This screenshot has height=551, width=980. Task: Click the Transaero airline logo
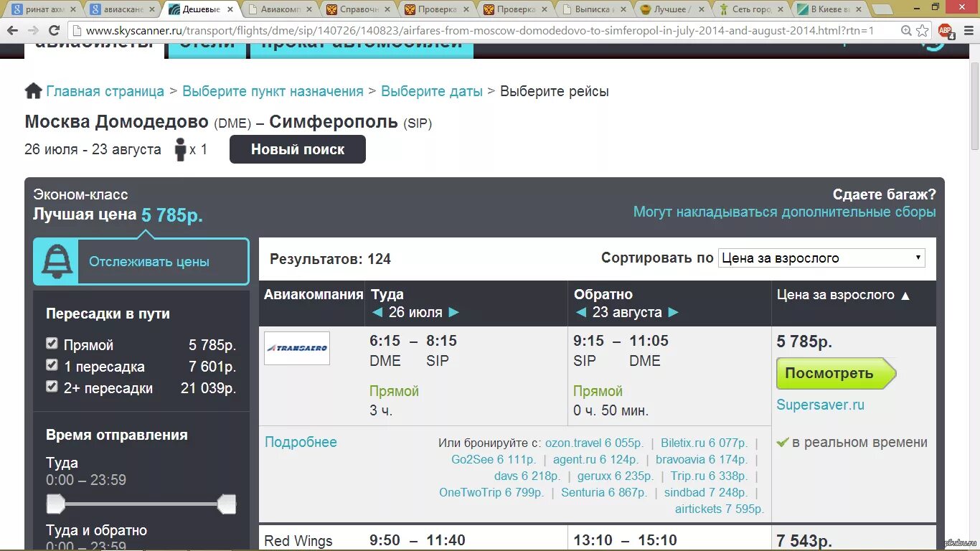(x=297, y=348)
